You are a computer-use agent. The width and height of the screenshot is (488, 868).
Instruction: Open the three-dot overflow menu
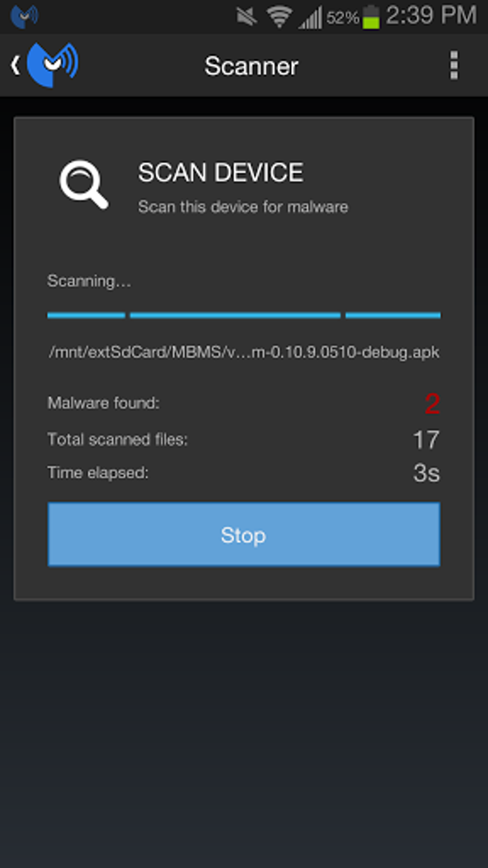tap(454, 65)
